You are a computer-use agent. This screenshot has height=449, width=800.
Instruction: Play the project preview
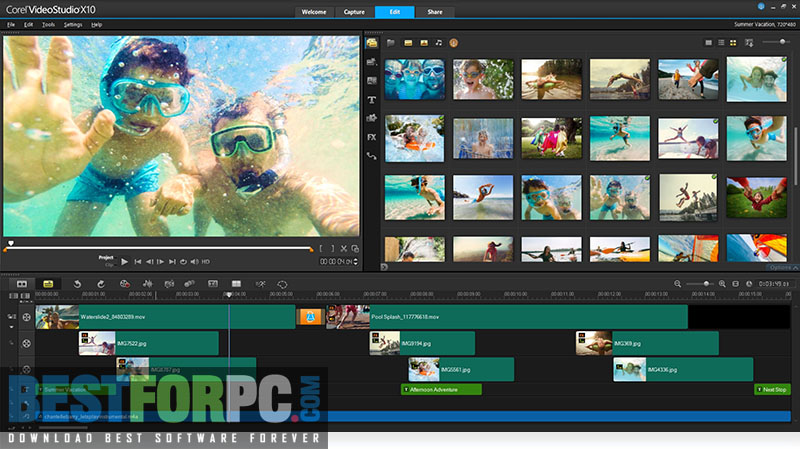(x=124, y=262)
